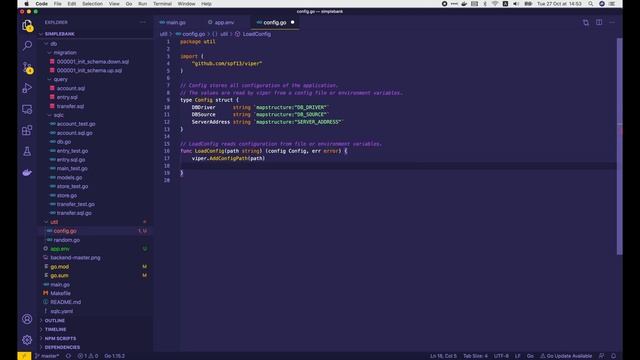Open the Run and Debug view
Image resolution: width=640 pixels, height=360 pixels.
tap(27, 88)
